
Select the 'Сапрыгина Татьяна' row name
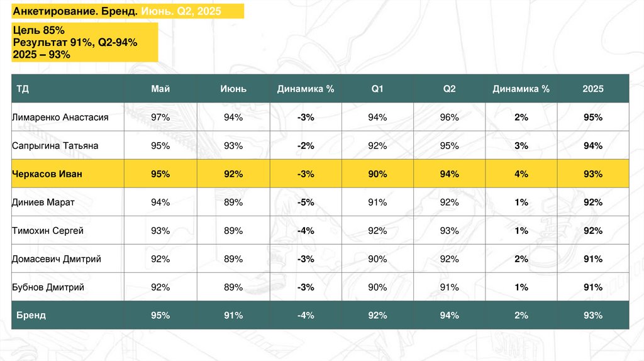(55, 145)
